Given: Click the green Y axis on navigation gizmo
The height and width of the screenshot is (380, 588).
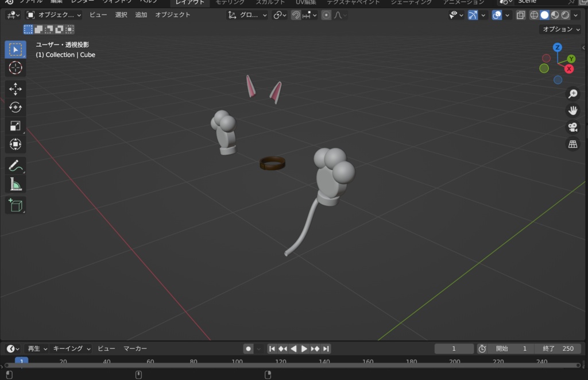Looking at the screenshot, I should click(571, 59).
